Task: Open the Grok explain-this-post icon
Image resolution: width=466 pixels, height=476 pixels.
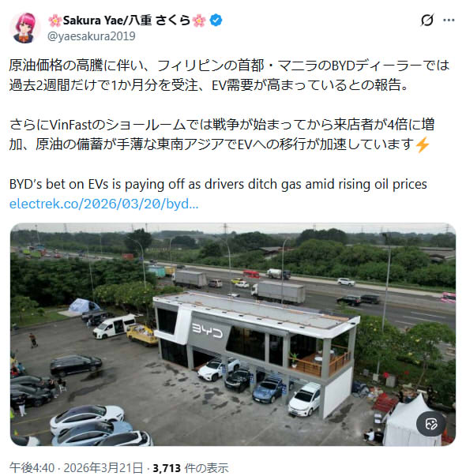Action: (x=427, y=21)
